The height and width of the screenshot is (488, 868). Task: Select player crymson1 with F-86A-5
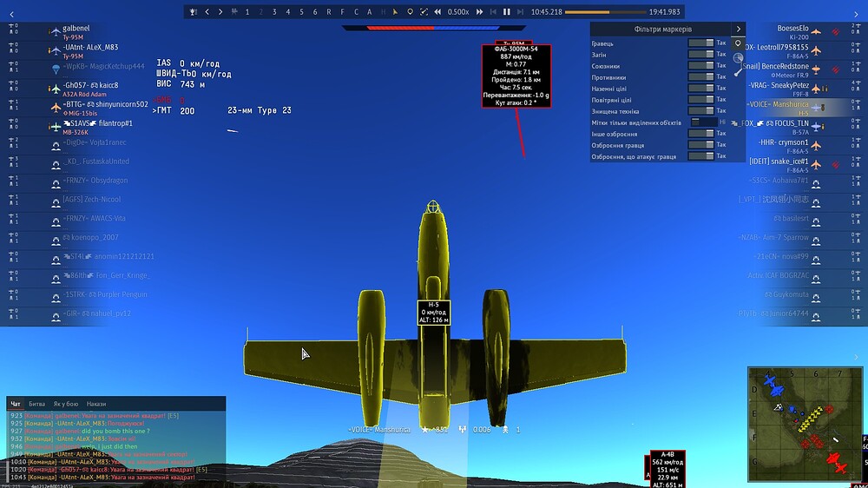point(783,142)
